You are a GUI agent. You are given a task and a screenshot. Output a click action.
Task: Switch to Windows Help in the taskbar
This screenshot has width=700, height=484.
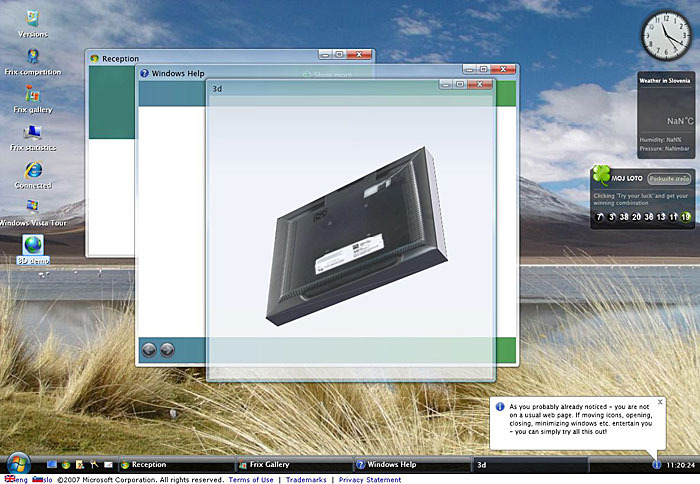pyautogui.click(x=412, y=465)
